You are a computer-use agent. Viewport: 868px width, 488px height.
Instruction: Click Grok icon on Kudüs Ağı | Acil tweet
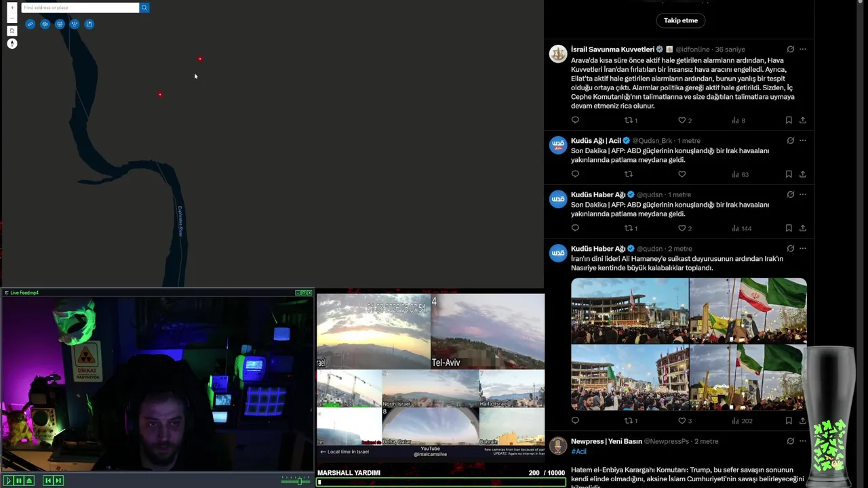pyautogui.click(x=790, y=140)
